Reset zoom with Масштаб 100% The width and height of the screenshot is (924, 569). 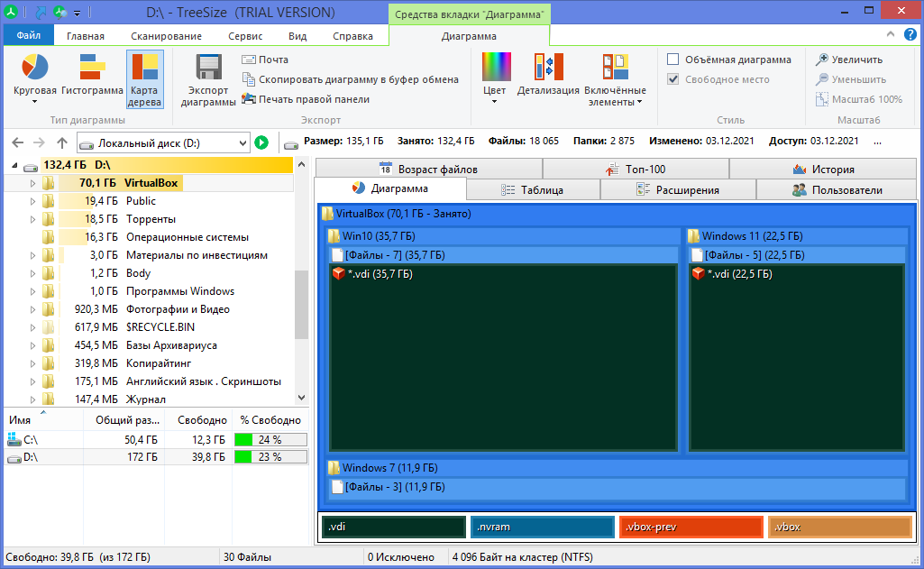(859, 99)
